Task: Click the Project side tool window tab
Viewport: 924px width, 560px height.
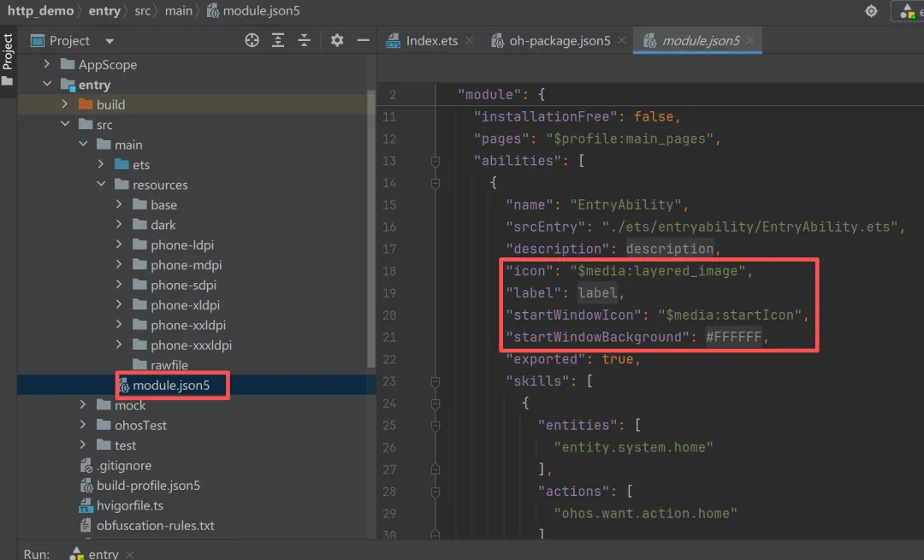Action: coord(8,59)
